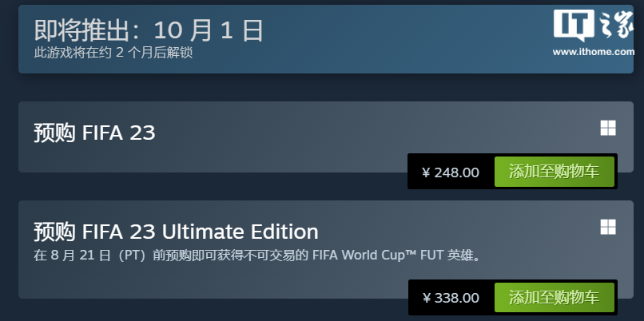Screen dimensions: 644x321
Task: Click the 10 月 1 日 release date
Action: pyautogui.click(x=208, y=30)
